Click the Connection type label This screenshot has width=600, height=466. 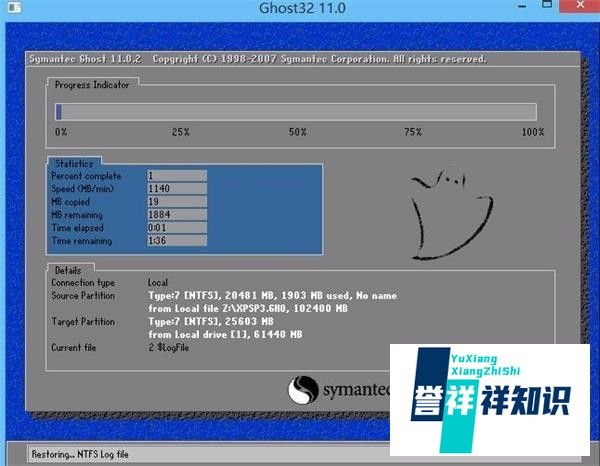pos(83,283)
